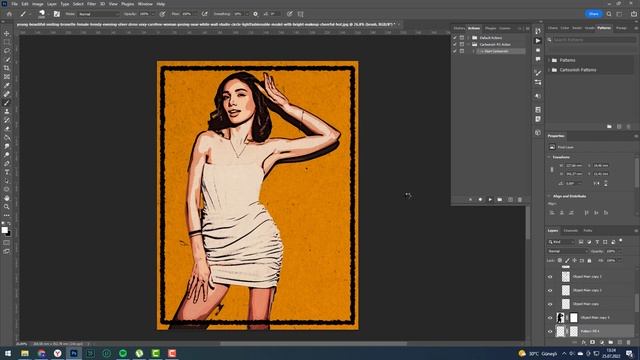
Task: Toggle dialog box for Default Actions
Action: tap(462, 38)
